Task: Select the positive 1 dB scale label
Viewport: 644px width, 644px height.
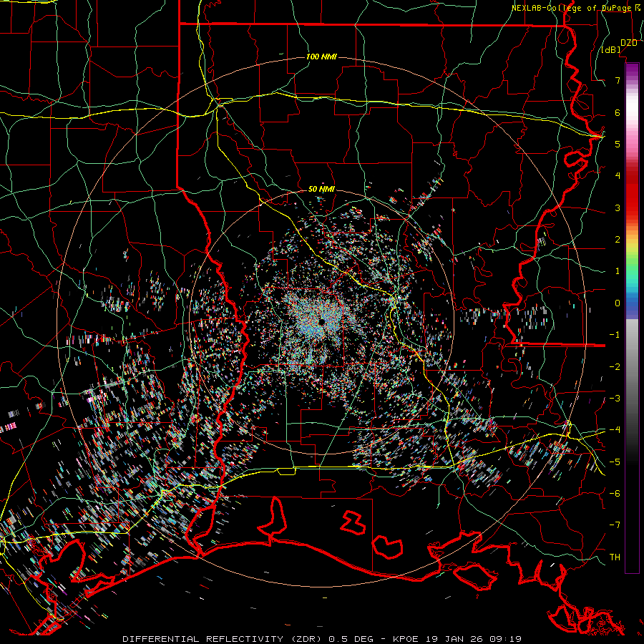Action: (618, 271)
